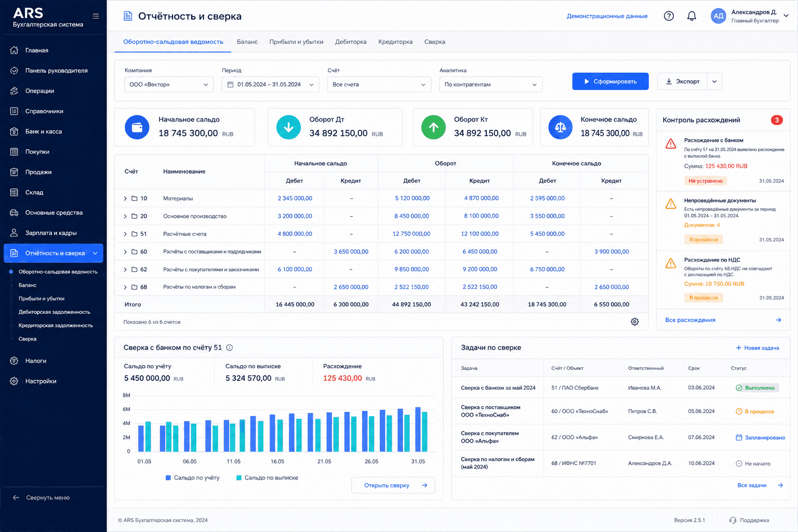Click the hamburger menu icon in sidebar header
This screenshot has width=798, height=532.
[96, 16]
